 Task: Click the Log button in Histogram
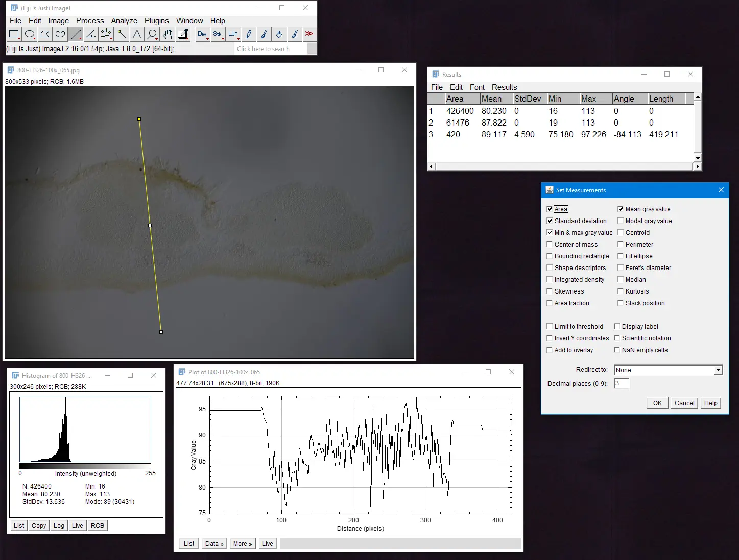tap(59, 526)
